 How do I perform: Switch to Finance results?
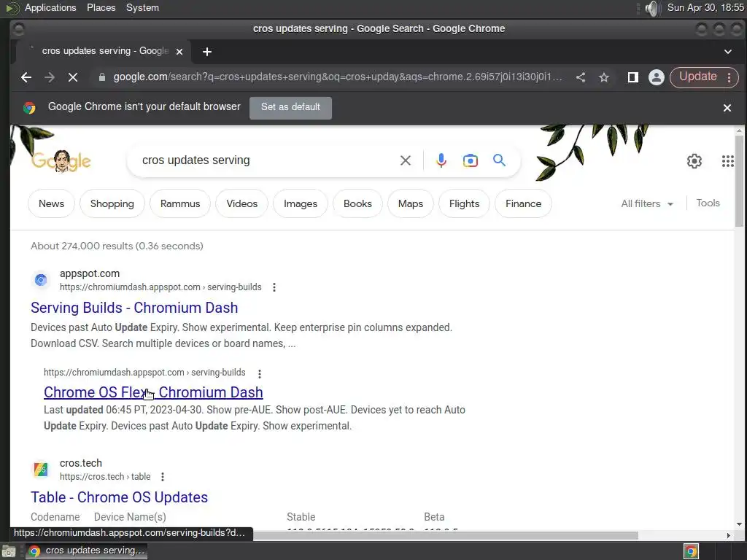[x=523, y=204]
